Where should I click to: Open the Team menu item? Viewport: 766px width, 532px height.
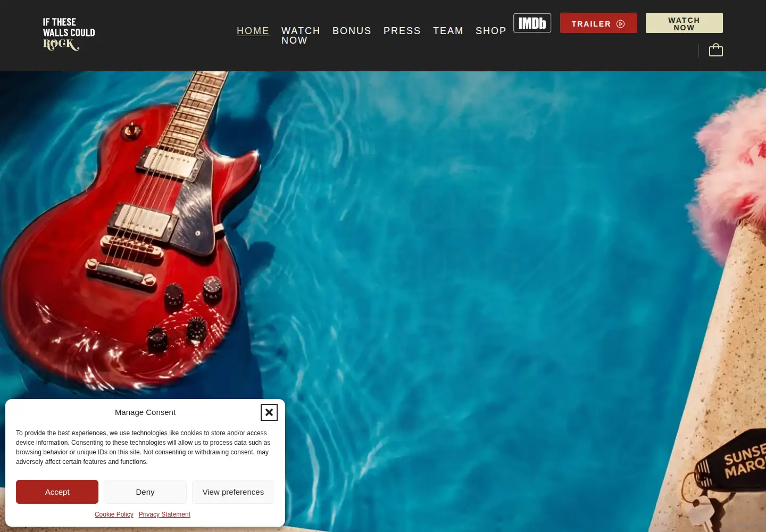pyautogui.click(x=448, y=31)
